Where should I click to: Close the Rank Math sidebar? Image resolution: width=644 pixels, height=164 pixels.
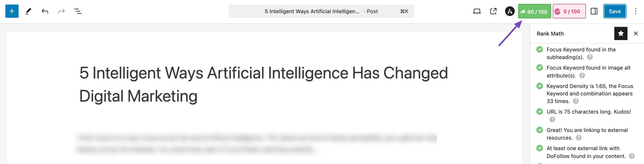point(636,34)
